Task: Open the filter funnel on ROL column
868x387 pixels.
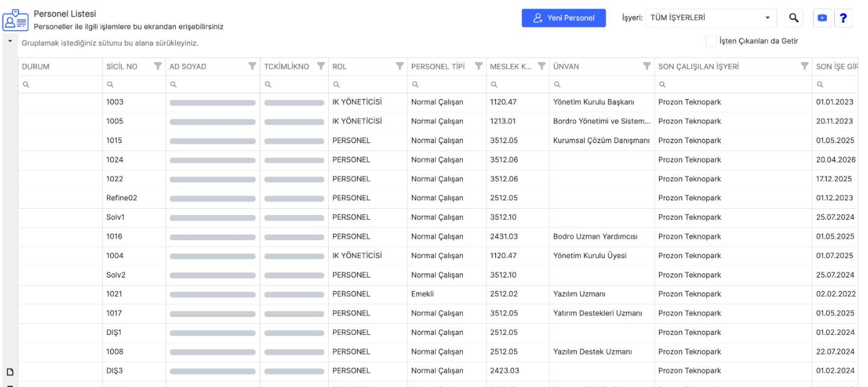Action: (x=400, y=66)
